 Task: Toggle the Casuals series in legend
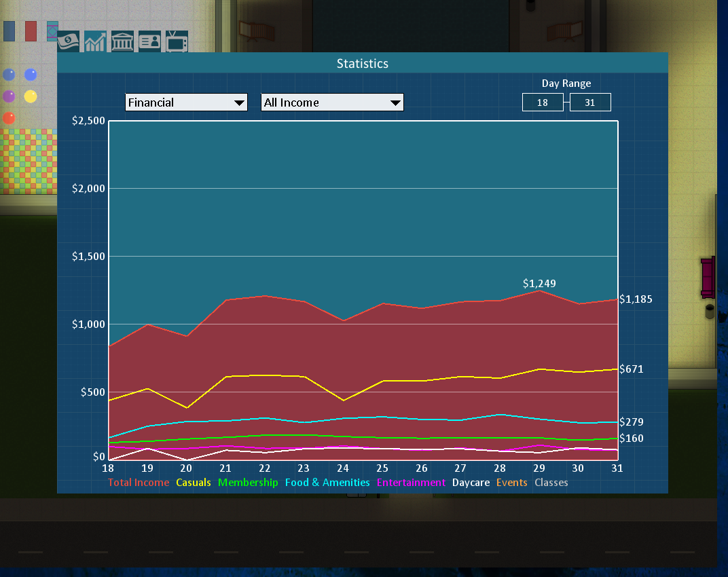click(194, 483)
